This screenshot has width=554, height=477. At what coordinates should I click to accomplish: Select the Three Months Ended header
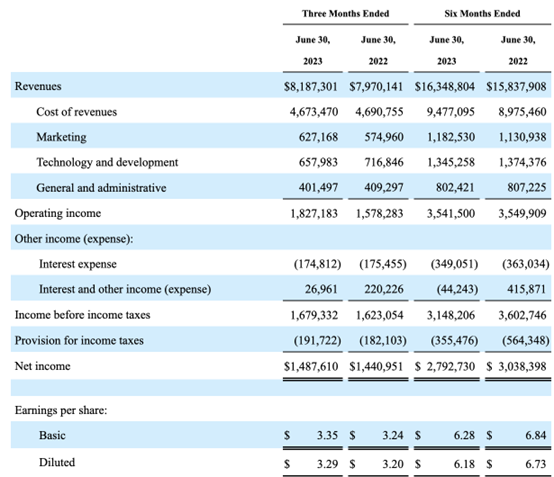click(345, 13)
